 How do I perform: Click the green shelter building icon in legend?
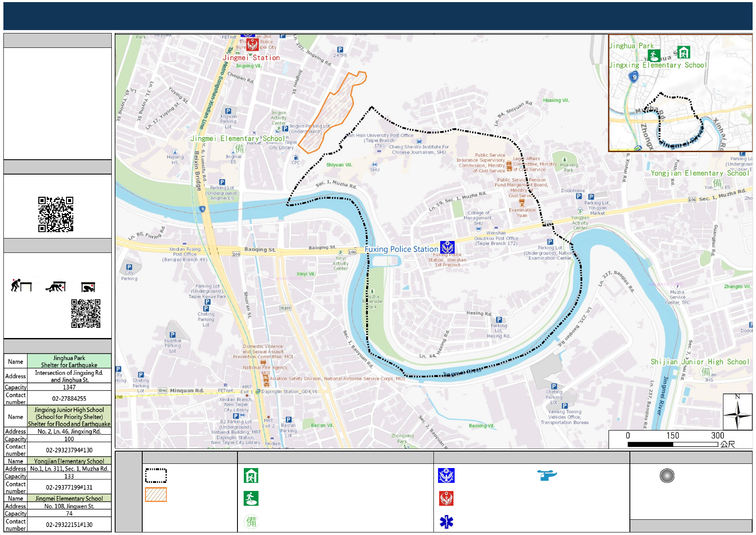pos(251,476)
